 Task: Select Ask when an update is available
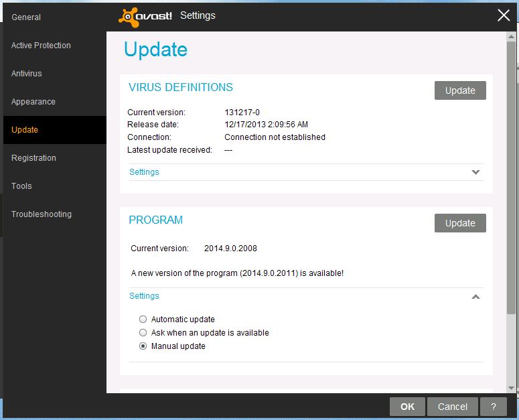[143, 333]
